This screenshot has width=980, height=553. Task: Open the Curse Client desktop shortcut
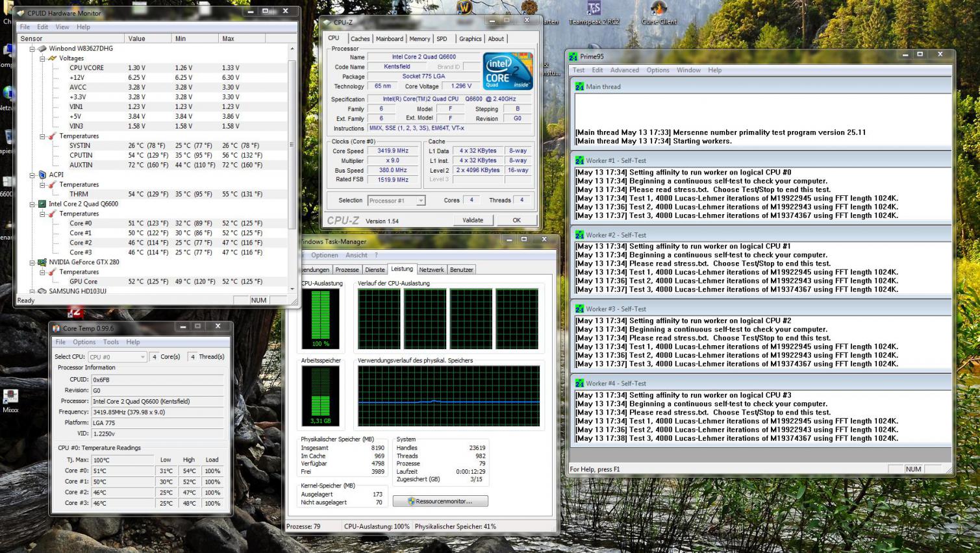(x=659, y=13)
